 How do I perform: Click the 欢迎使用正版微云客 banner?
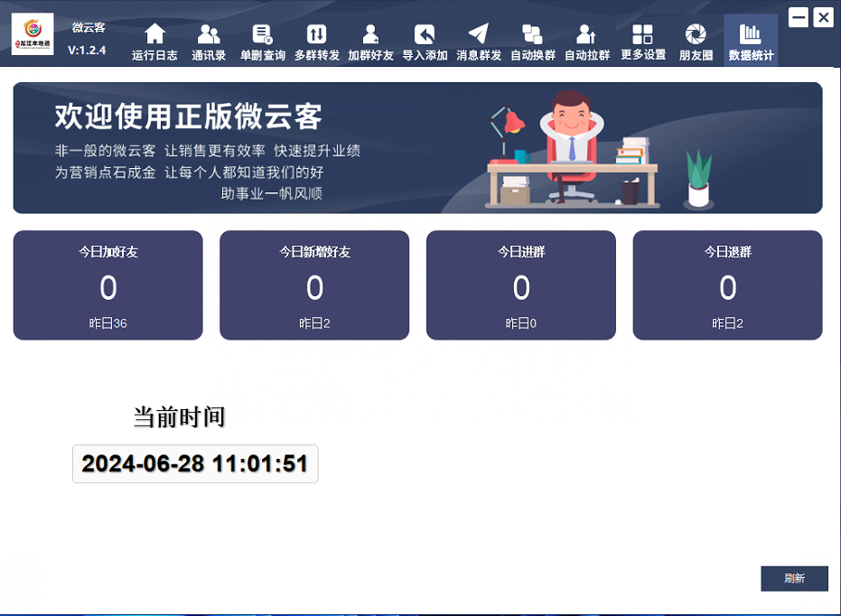tap(420, 147)
